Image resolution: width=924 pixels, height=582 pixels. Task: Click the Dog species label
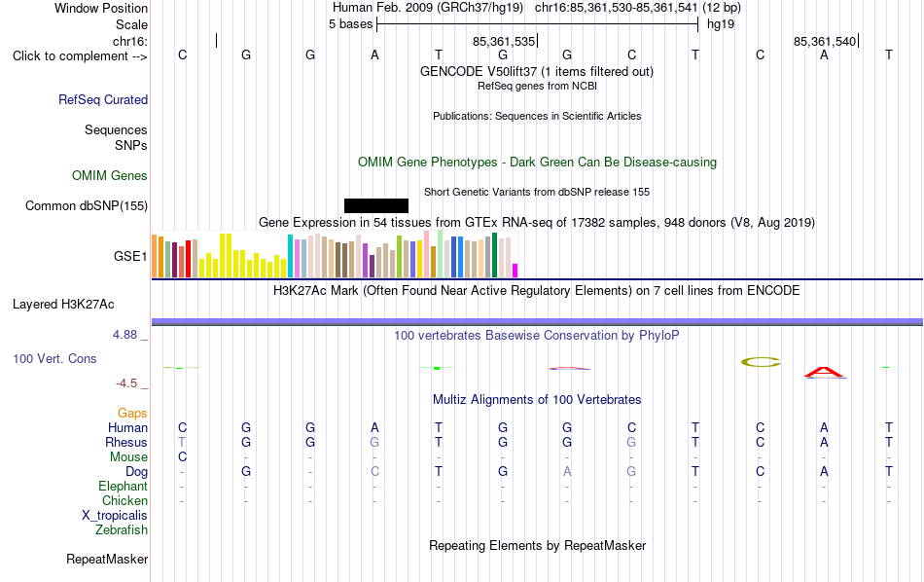point(137,472)
